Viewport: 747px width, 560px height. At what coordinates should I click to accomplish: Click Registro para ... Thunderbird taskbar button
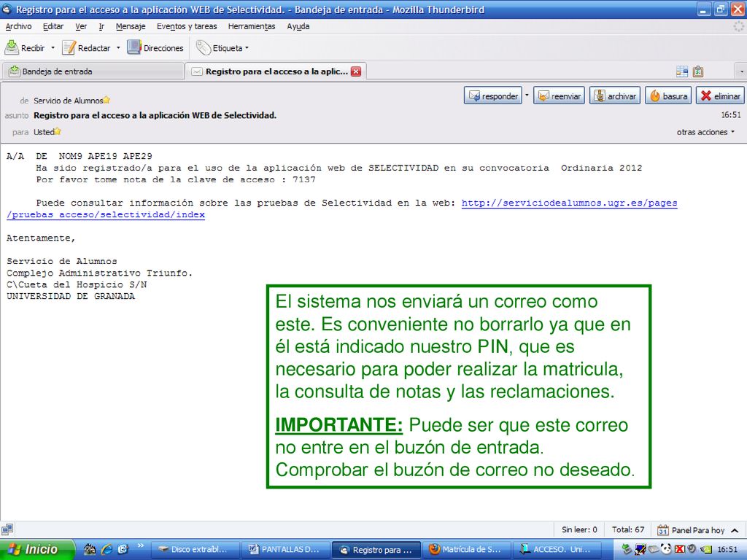[x=376, y=550]
